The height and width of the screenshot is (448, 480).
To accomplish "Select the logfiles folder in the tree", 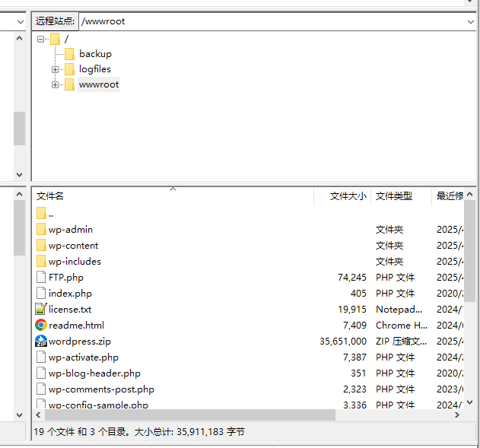I will 95,69.
